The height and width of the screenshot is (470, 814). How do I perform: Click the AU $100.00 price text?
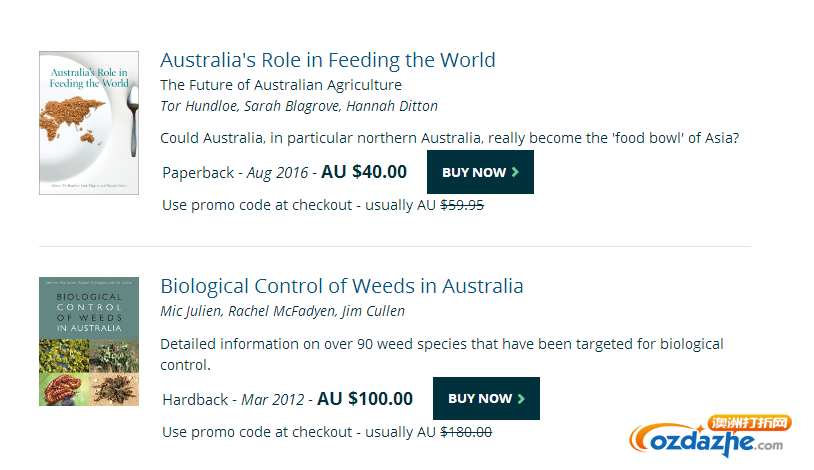click(x=365, y=399)
